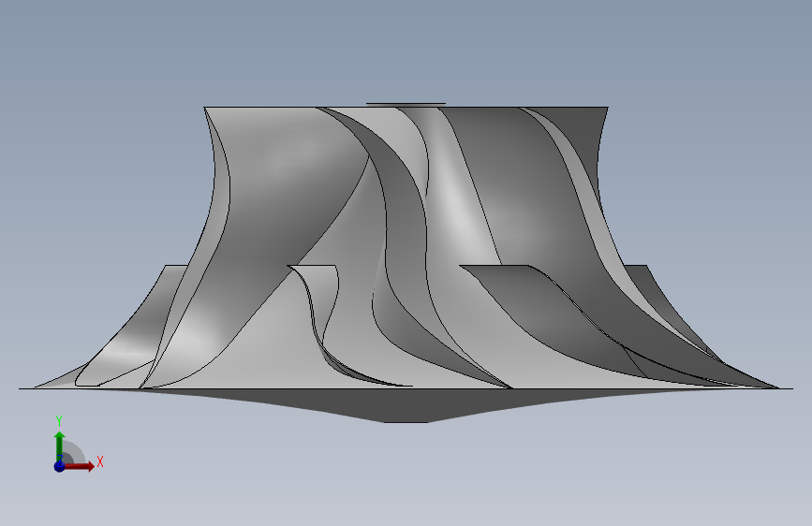
Task: Click the 3D impeller model
Action: coord(406,263)
